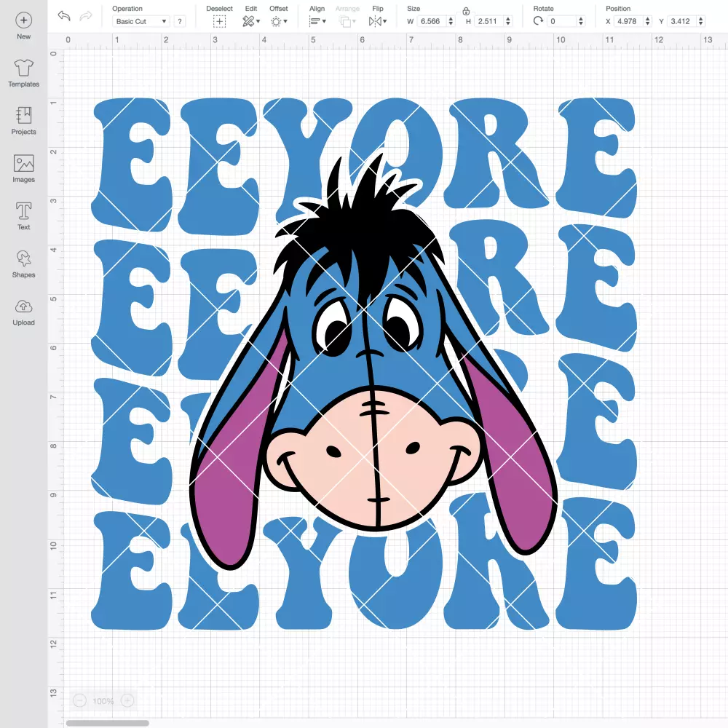Image resolution: width=728 pixels, height=728 pixels.
Task: Click the Upload cloud icon
Action: coord(24,307)
